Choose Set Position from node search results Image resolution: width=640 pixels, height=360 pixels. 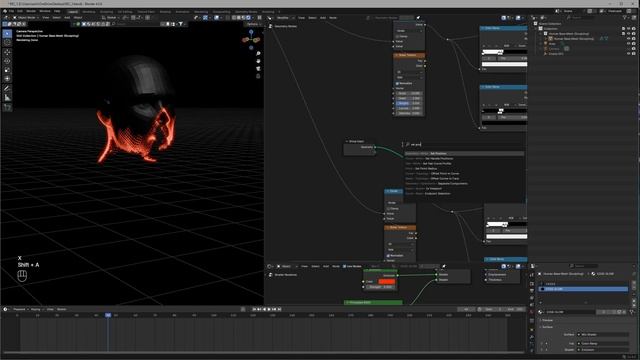point(464,153)
